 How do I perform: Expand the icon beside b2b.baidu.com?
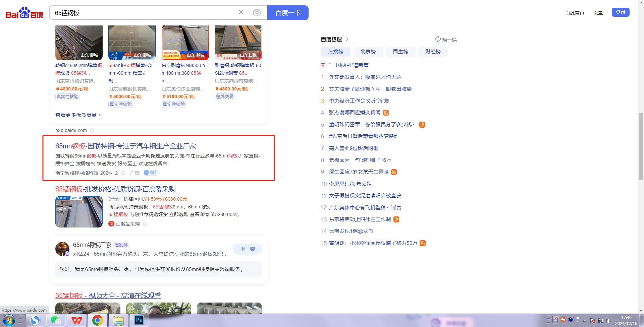92,131
